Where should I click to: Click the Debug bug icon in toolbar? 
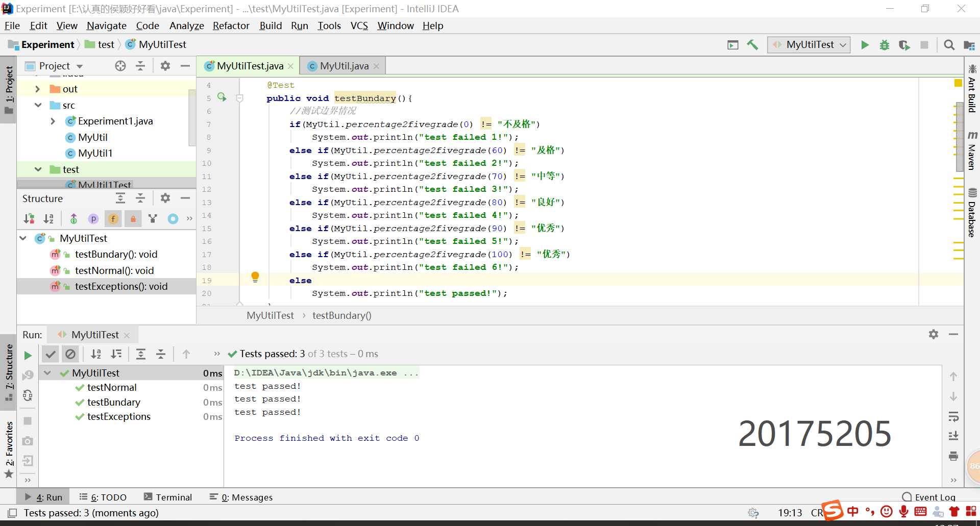[x=885, y=45]
